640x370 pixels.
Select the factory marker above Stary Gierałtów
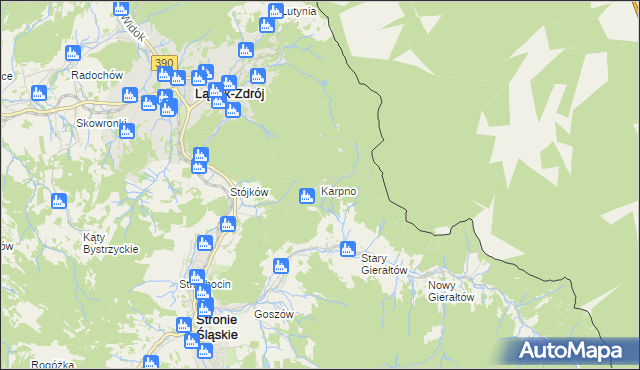[348, 249]
